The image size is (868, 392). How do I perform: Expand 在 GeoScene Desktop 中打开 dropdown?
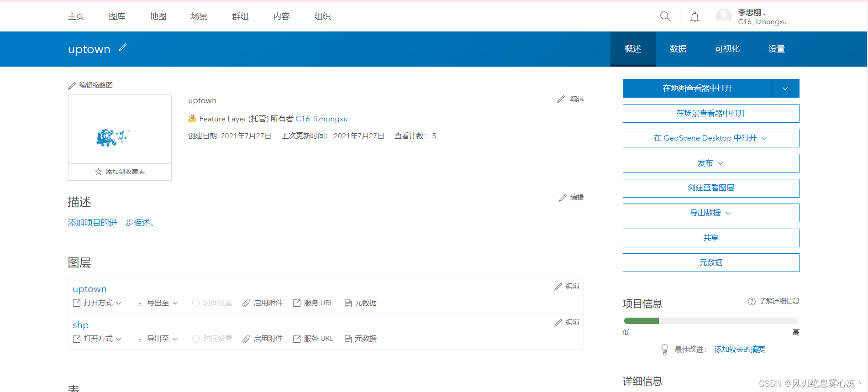(x=764, y=138)
